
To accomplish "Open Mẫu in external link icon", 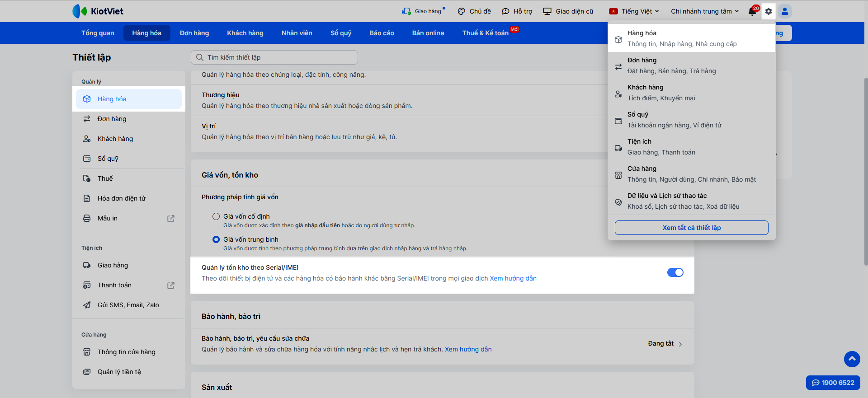I will [171, 219].
